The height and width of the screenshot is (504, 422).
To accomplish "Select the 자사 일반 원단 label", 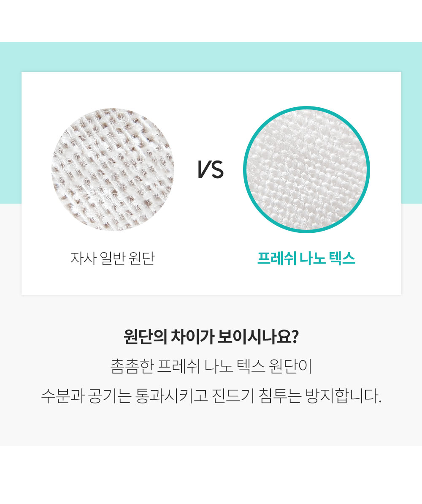I will (x=112, y=258).
